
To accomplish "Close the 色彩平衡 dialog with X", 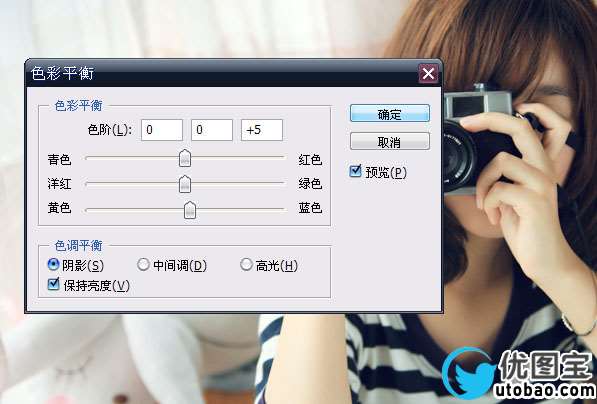I will point(428,73).
